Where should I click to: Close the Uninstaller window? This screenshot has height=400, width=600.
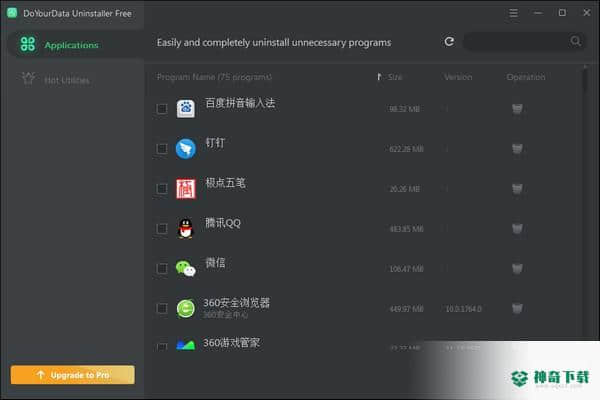(x=587, y=13)
